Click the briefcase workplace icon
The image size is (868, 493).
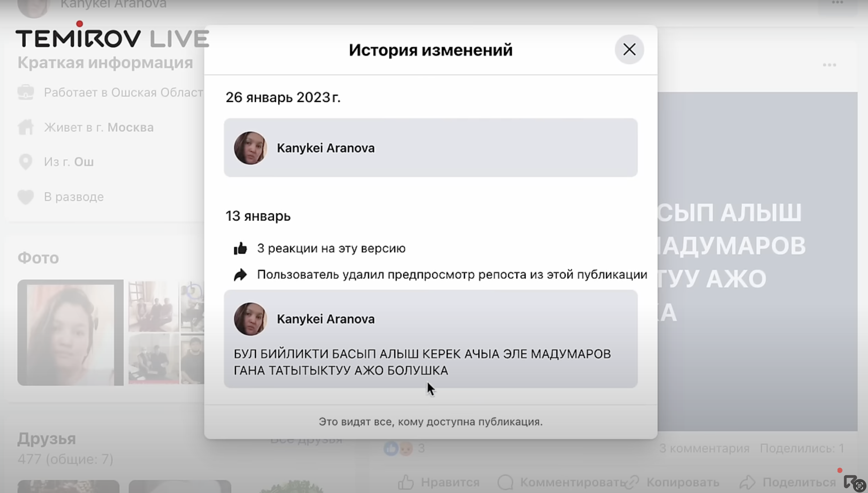coord(26,92)
